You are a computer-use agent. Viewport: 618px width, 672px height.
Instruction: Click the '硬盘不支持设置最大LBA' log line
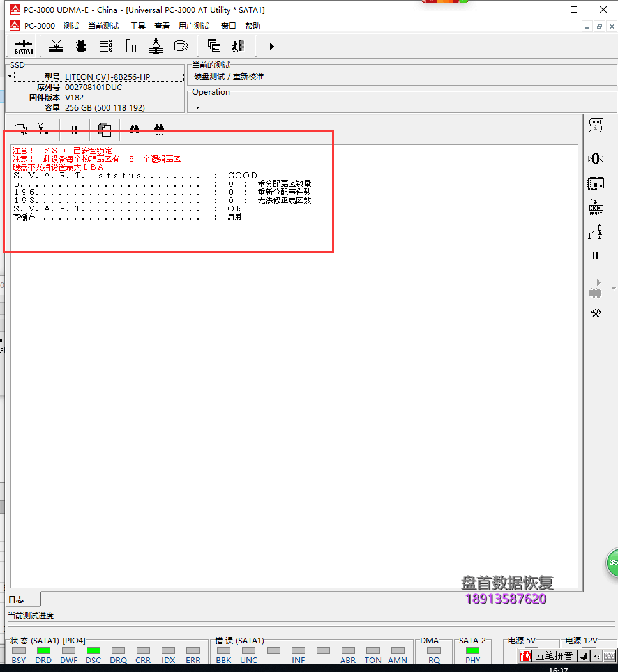click(x=58, y=167)
